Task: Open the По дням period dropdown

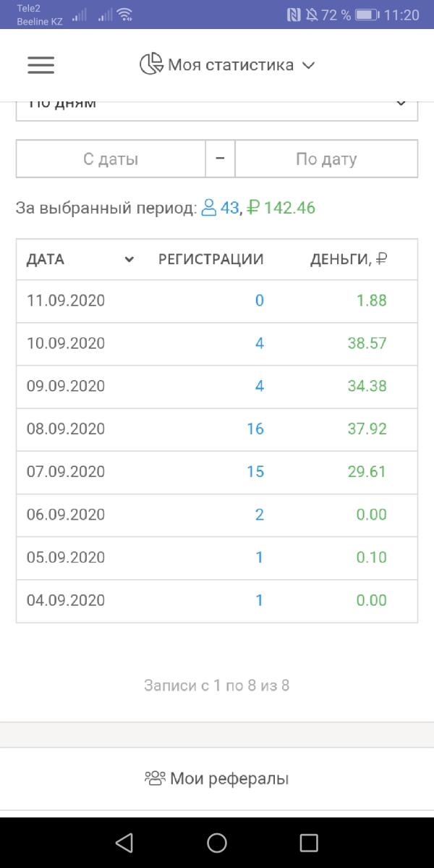Action: (x=217, y=109)
